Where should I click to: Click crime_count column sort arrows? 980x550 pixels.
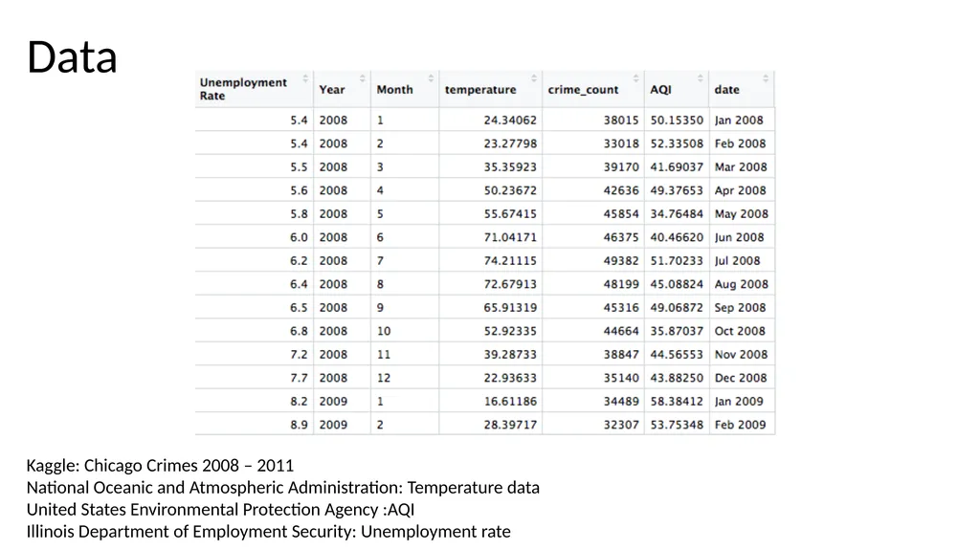[x=635, y=78]
